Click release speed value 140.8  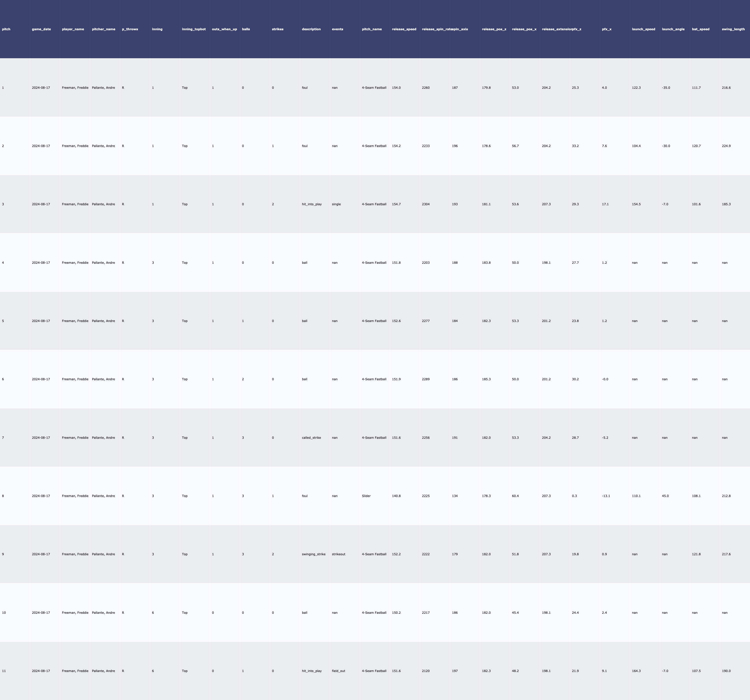tap(396, 496)
